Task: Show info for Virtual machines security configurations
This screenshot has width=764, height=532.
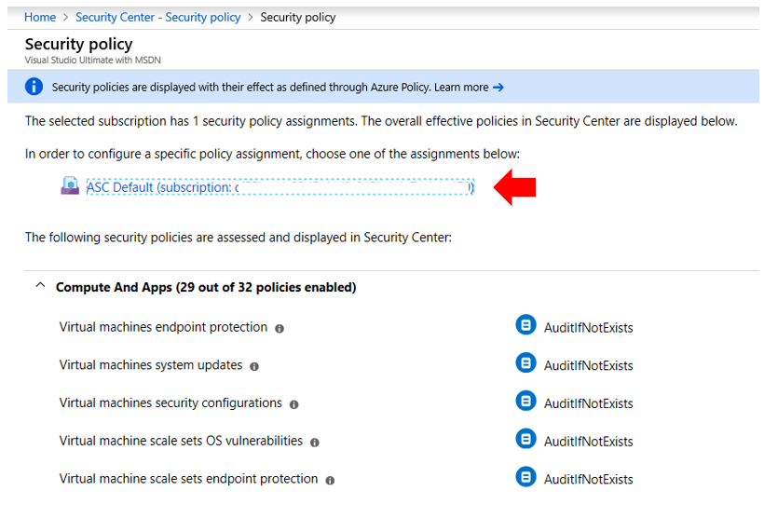Action: tap(293, 404)
